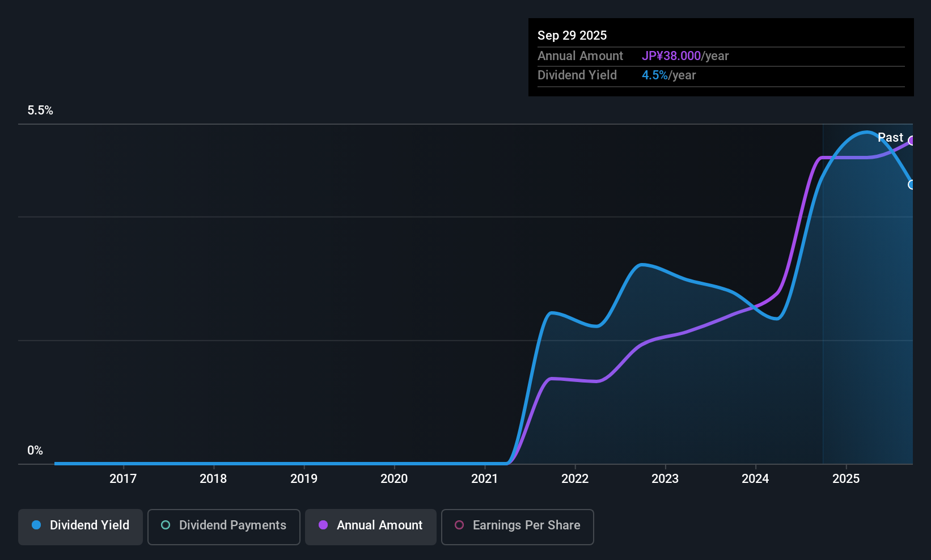Toggle the Dividend Yield legend button
931x560 pixels.
tap(81, 527)
